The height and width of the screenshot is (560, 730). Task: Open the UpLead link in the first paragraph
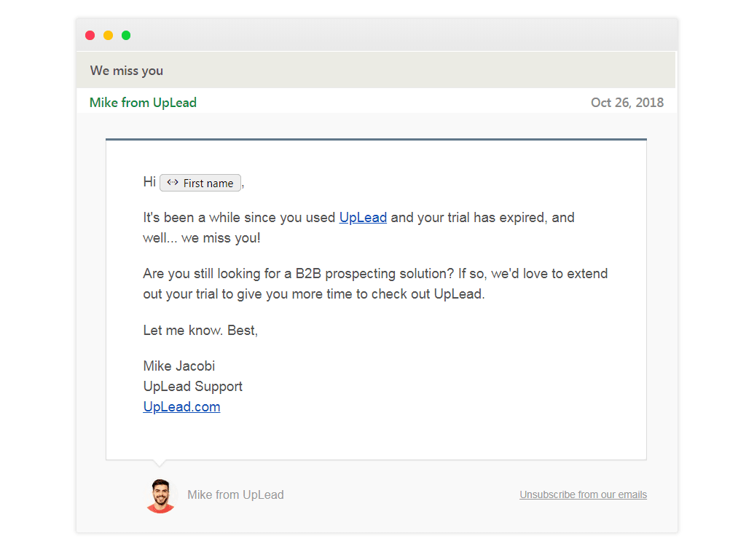click(363, 218)
